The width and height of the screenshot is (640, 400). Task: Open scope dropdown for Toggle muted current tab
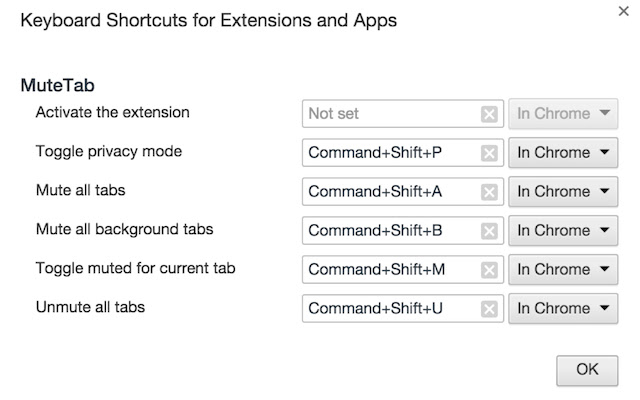(x=563, y=270)
